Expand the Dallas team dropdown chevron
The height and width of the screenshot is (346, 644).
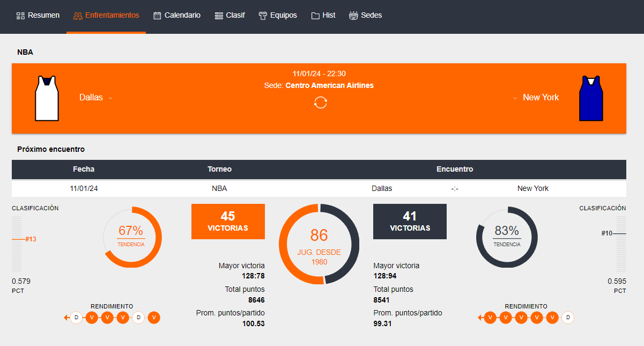click(110, 98)
